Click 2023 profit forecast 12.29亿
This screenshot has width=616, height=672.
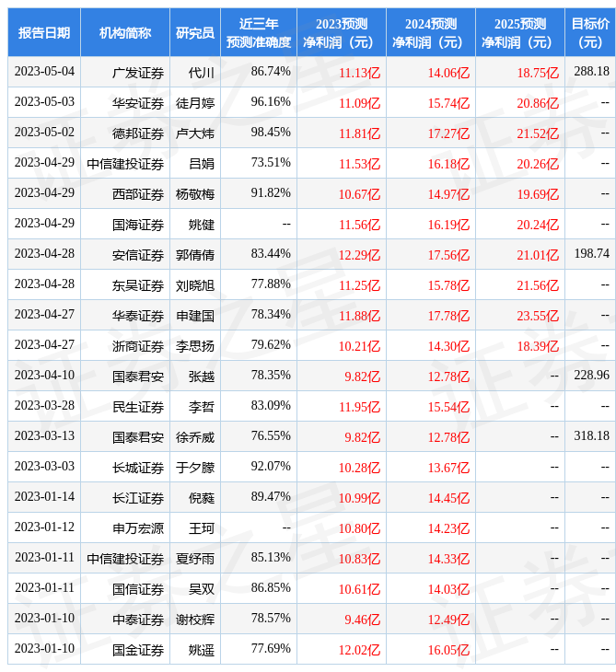coord(360,255)
